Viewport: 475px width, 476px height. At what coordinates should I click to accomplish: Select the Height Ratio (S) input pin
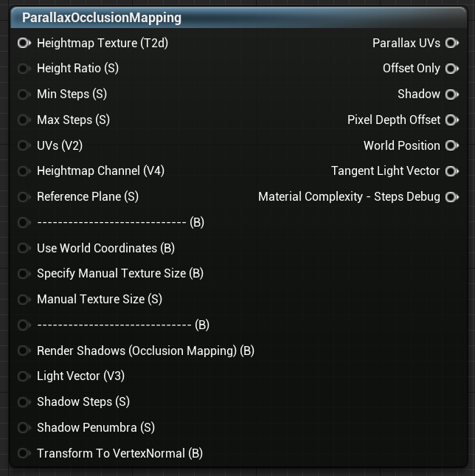pos(24,69)
